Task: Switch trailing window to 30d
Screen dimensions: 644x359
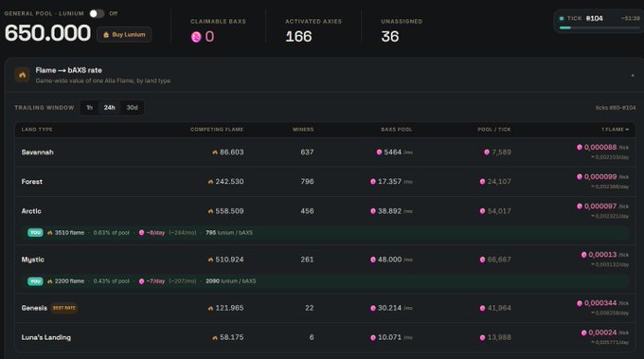Action: pos(132,108)
